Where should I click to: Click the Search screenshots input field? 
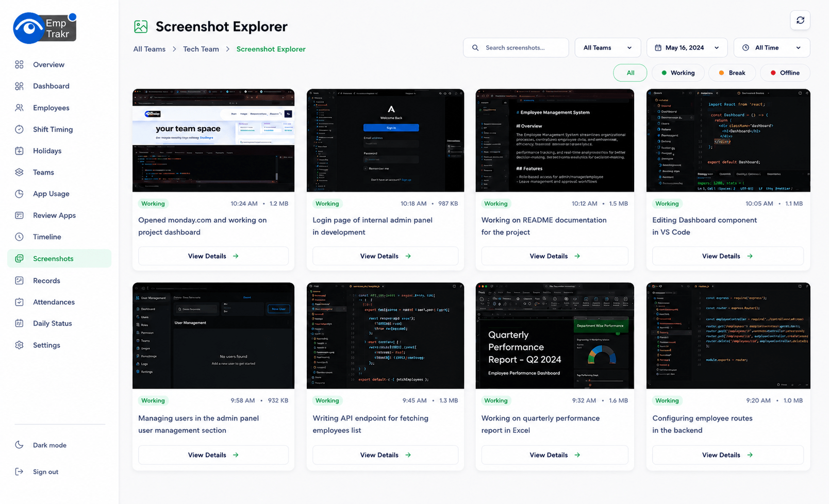[x=516, y=48]
